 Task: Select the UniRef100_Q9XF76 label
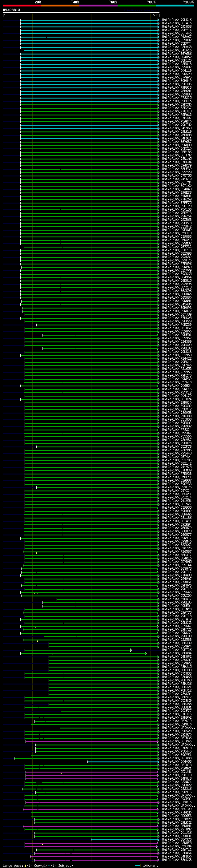coord(176,487)
